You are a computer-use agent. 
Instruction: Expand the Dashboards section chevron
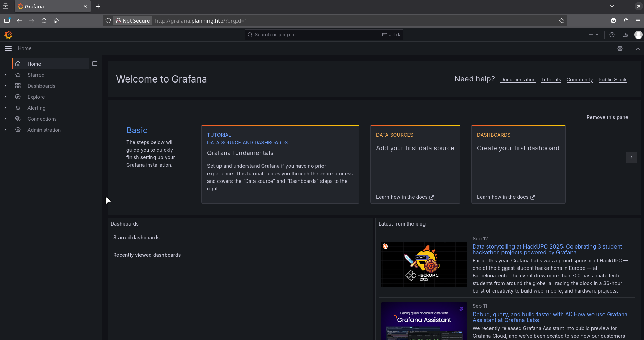coord(5,86)
